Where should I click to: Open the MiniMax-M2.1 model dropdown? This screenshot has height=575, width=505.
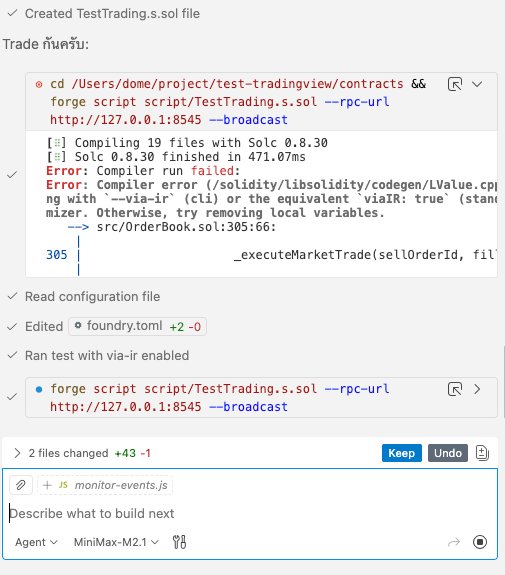tap(116, 542)
